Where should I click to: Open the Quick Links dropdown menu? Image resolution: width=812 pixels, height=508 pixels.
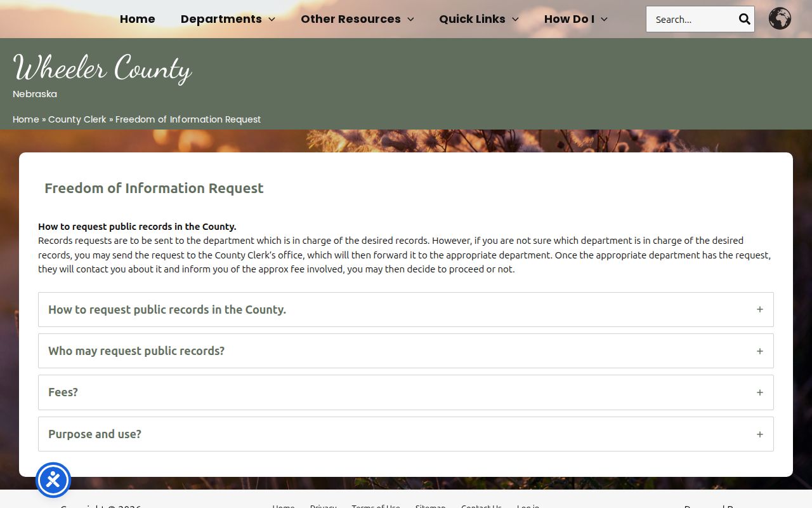pos(479,19)
